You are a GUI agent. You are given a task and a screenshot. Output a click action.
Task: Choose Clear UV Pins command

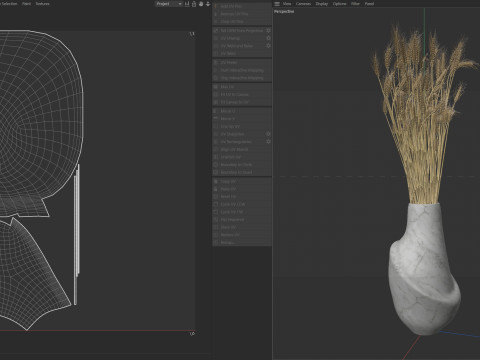tap(242, 21)
